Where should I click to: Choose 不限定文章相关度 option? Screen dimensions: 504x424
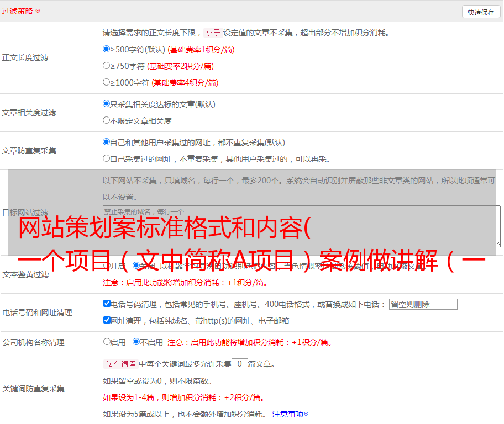click(107, 120)
